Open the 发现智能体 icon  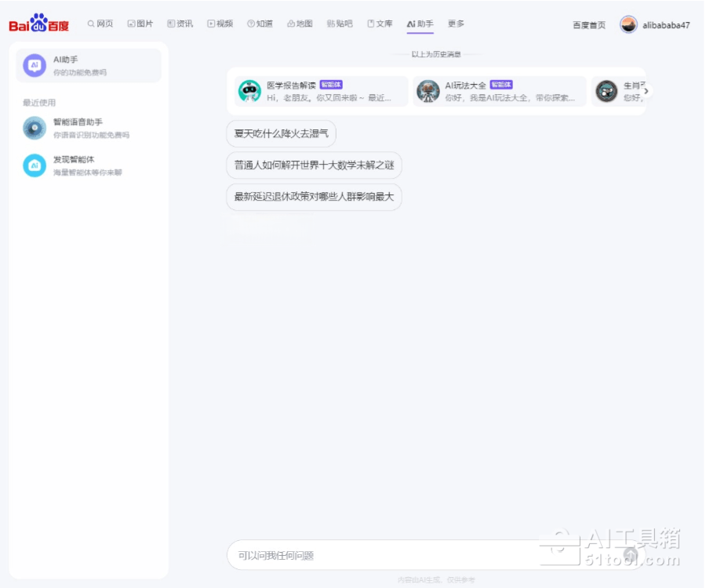pos(35,165)
